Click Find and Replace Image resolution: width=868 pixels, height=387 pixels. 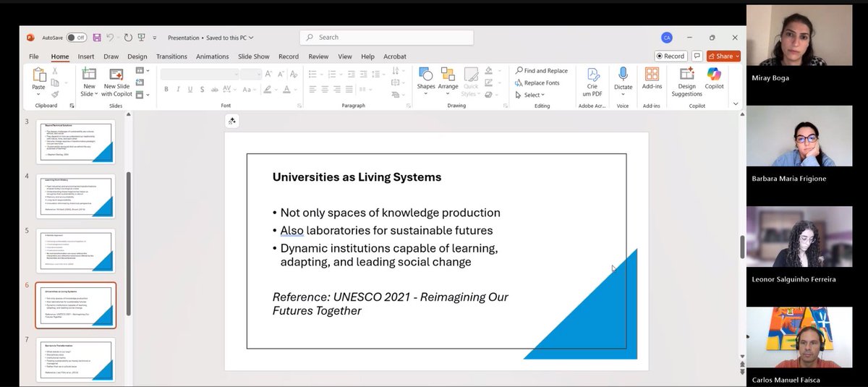pos(542,71)
